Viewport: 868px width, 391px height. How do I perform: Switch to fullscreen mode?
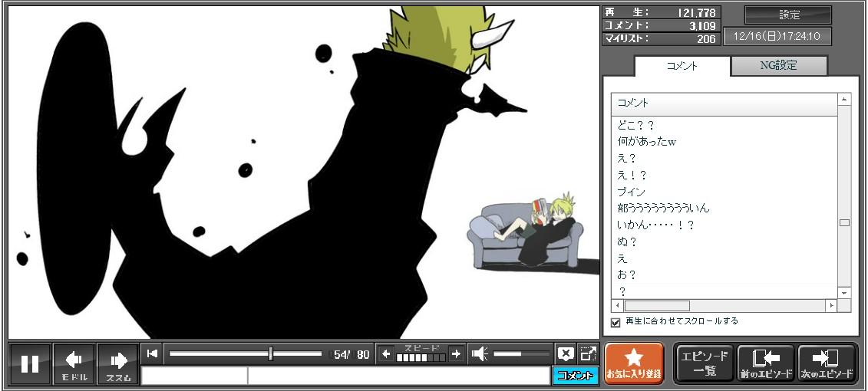point(588,353)
